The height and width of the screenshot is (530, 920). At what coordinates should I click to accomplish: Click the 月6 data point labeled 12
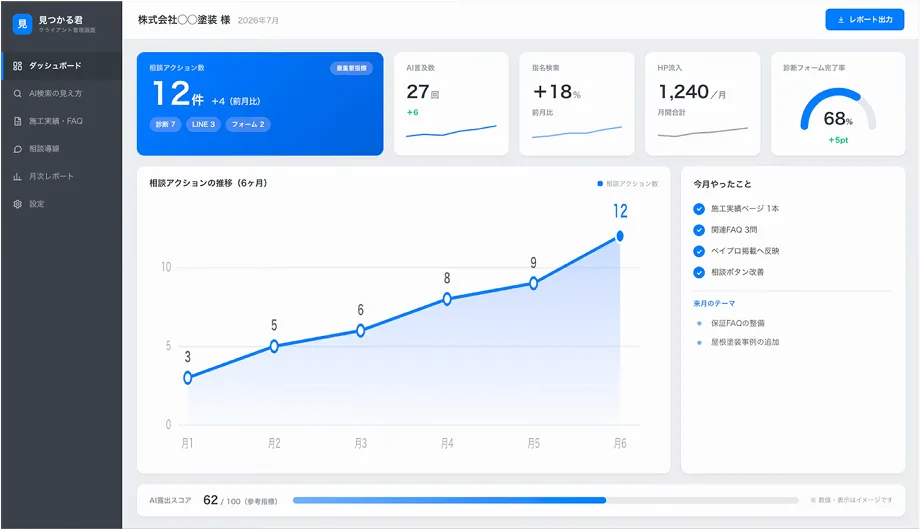pos(620,236)
